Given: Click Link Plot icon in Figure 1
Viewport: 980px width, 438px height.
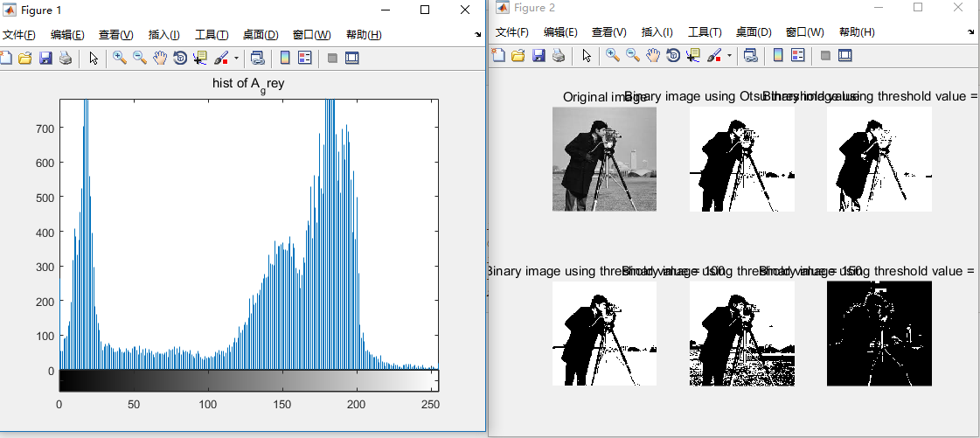Looking at the screenshot, I should (258, 58).
